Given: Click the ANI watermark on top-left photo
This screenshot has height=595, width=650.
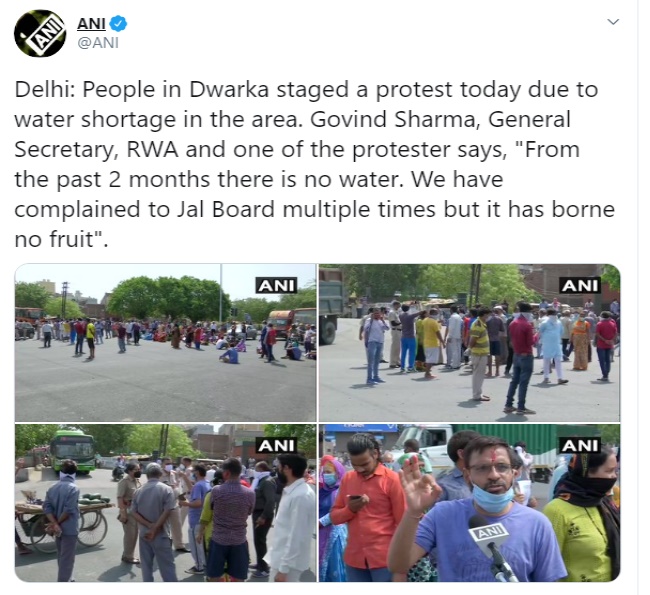Looking at the screenshot, I should coord(276,285).
